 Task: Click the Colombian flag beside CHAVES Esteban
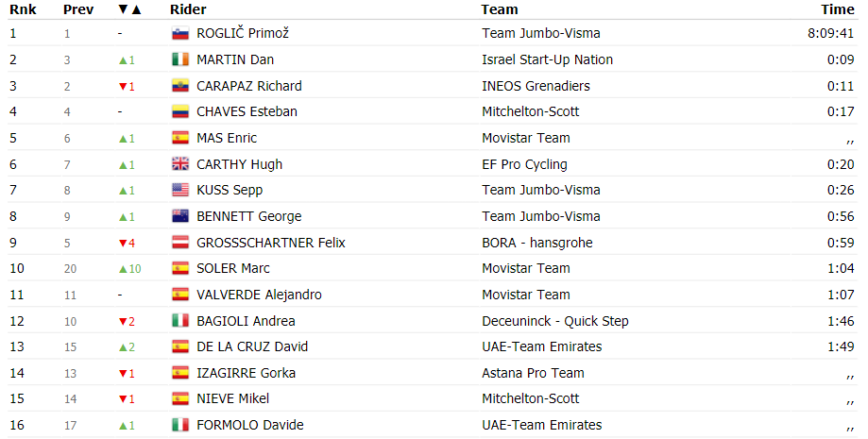click(180, 111)
